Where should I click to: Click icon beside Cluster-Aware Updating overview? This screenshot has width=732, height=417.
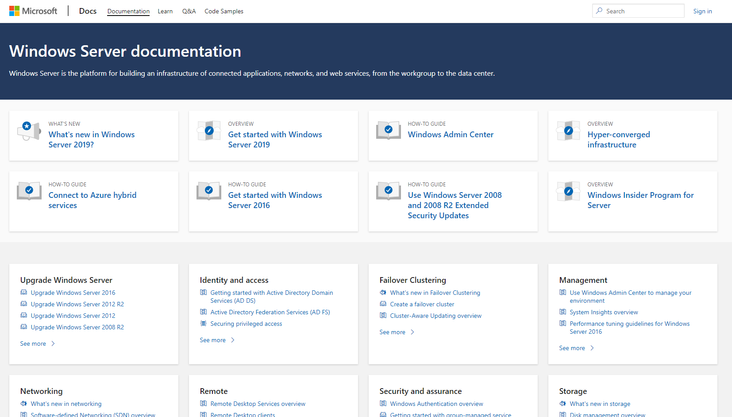[383, 315]
